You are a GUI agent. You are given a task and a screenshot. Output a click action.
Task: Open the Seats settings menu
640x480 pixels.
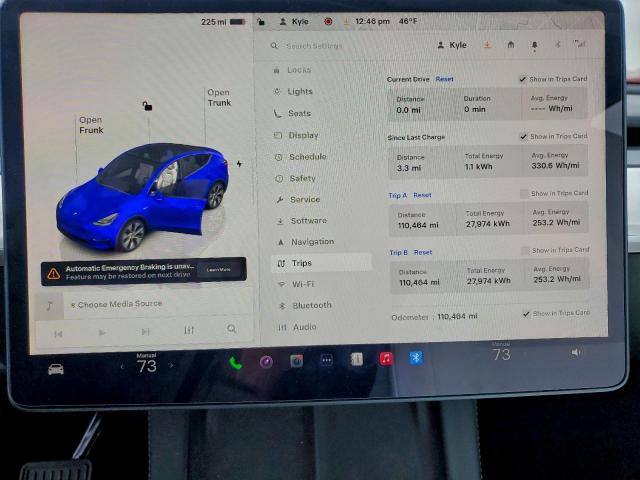pyautogui.click(x=293, y=113)
